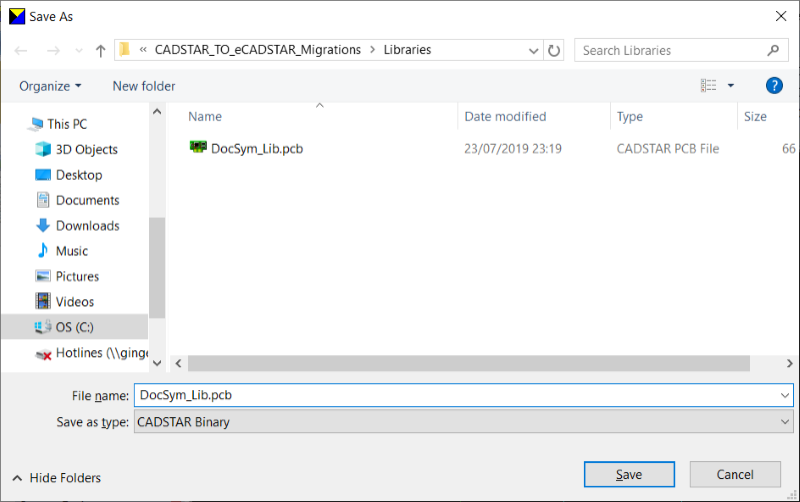Open the Downloads folder in sidebar
The width and height of the screenshot is (800, 502).
[87, 226]
